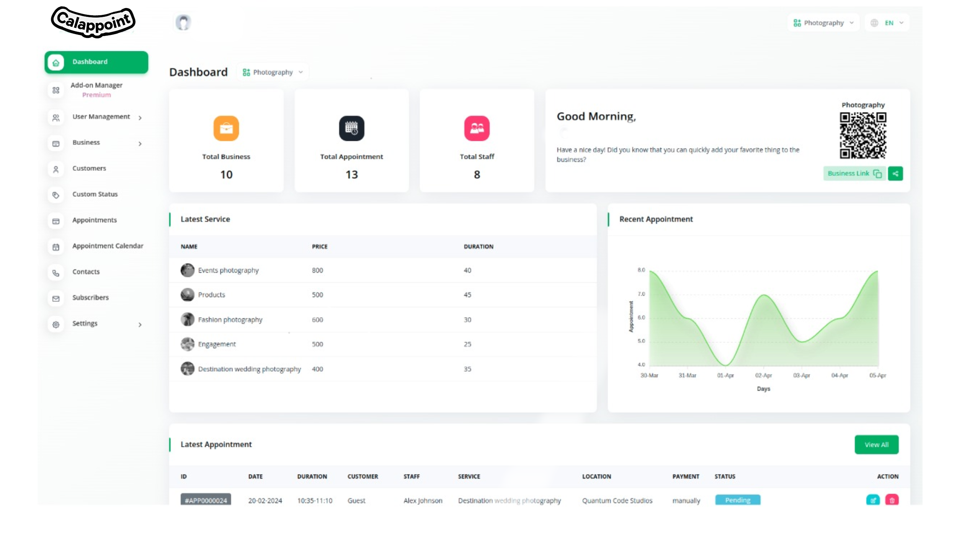Click the Total Appointment count 13

click(351, 174)
